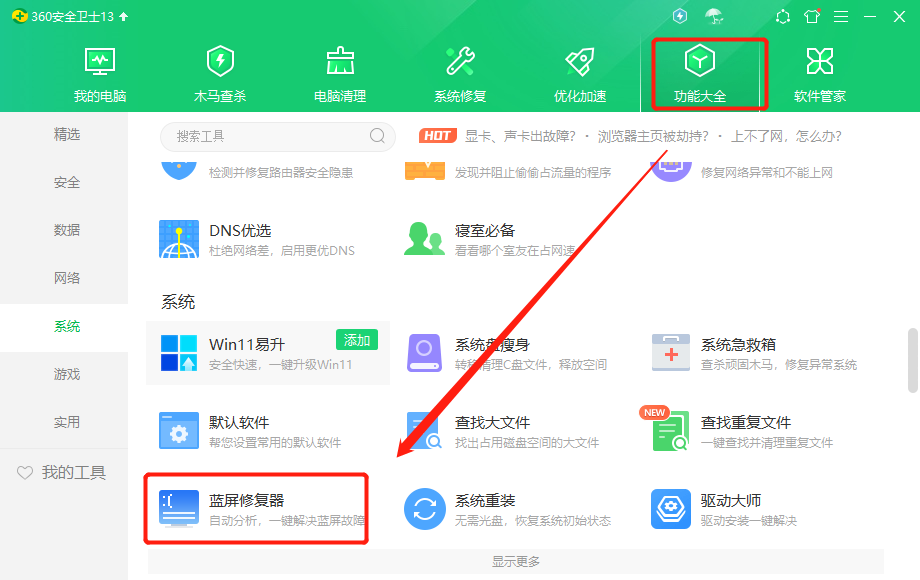Open 默认软件 gear icon
The image size is (920, 580).
179,430
